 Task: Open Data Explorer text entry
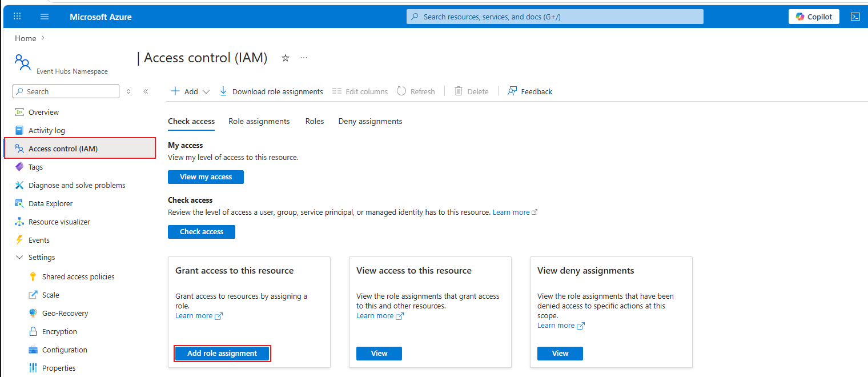(51, 203)
